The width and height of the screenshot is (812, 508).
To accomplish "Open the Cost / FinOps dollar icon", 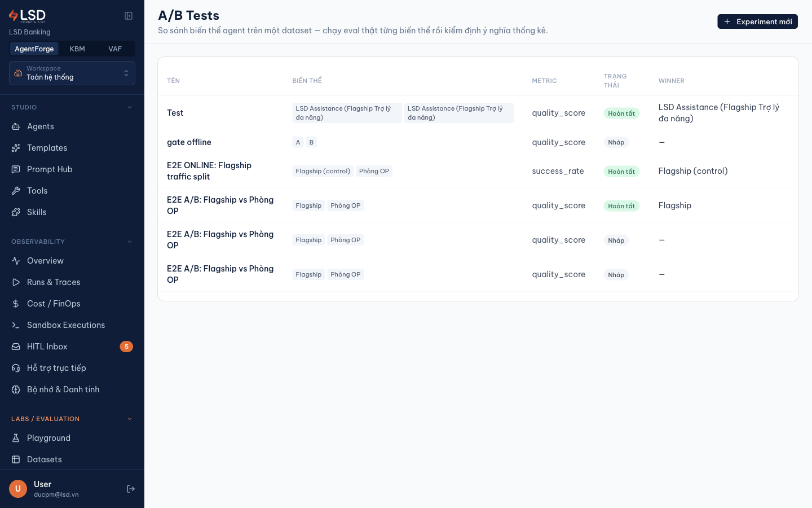I will point(16,304).
